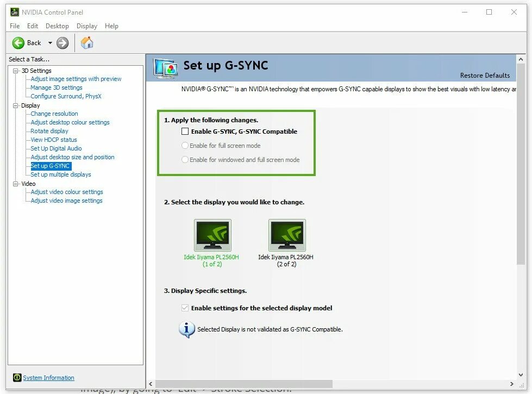532x394 pixels.
Task: Go to Change resolution
Action: [x=54, y=114]
